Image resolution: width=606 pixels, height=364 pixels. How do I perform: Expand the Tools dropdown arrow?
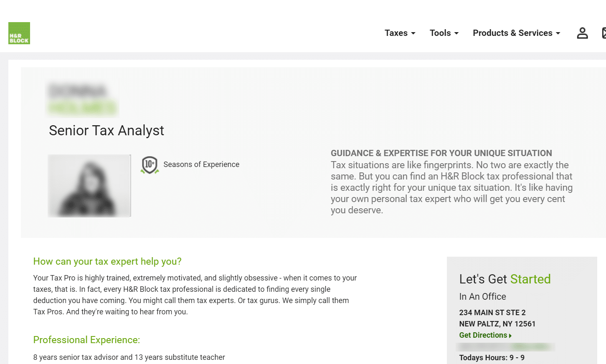(x=456, y=33)
